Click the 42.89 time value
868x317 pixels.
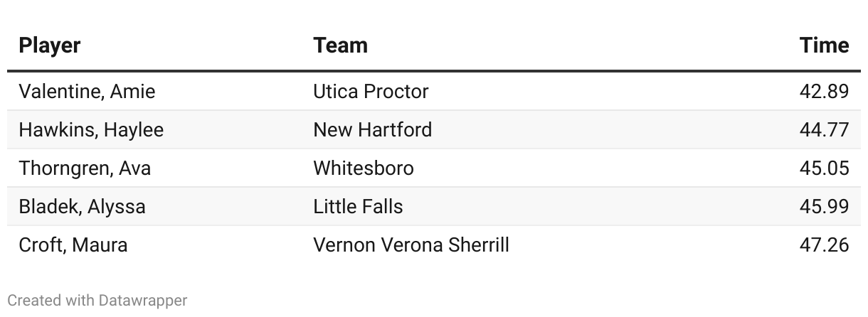pos(824,92)
